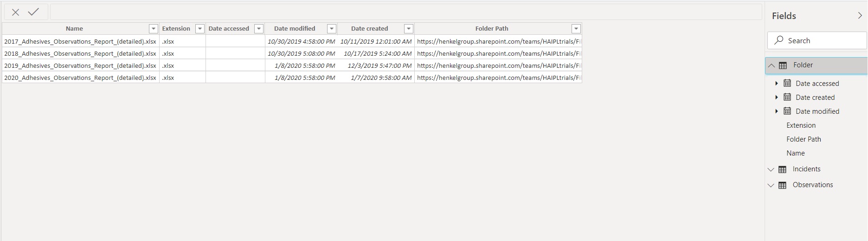Open the Name column filter dropdown
Viewport: 868px width, 241px height.
coord(154,29)
